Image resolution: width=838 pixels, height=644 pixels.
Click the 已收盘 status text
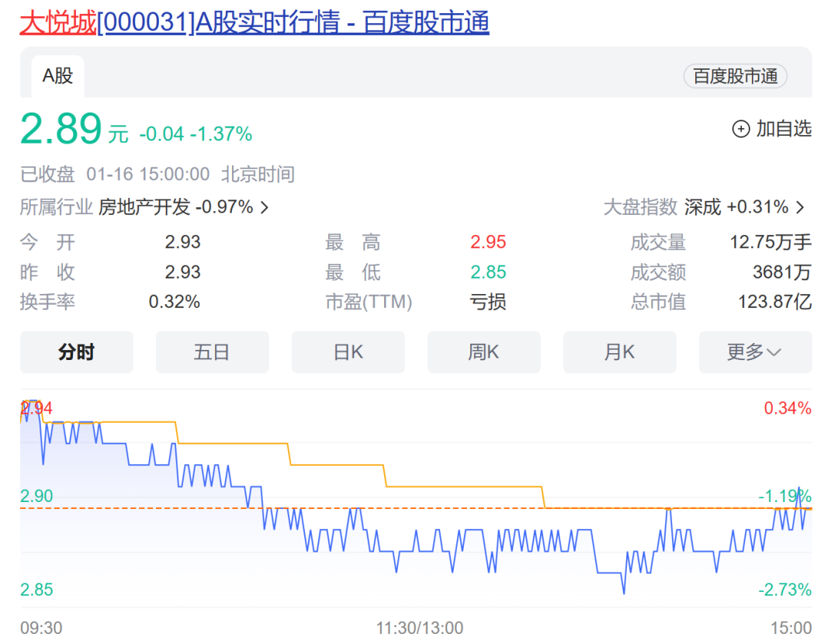tap(47, 175)
